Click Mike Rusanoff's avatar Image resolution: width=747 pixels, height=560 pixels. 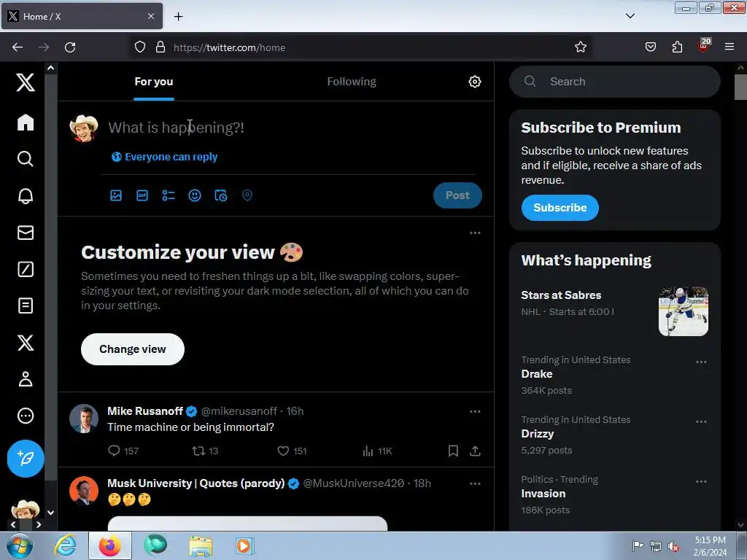tap(84, 419)
